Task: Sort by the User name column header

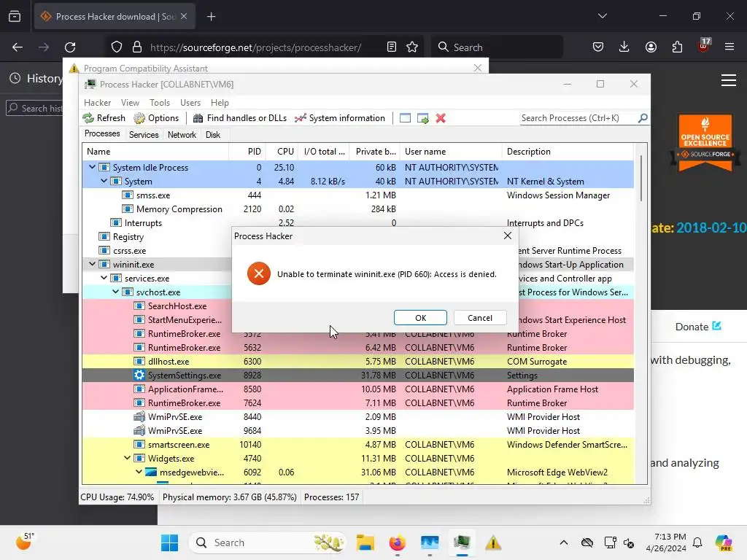Action: [x=451, y=152]
